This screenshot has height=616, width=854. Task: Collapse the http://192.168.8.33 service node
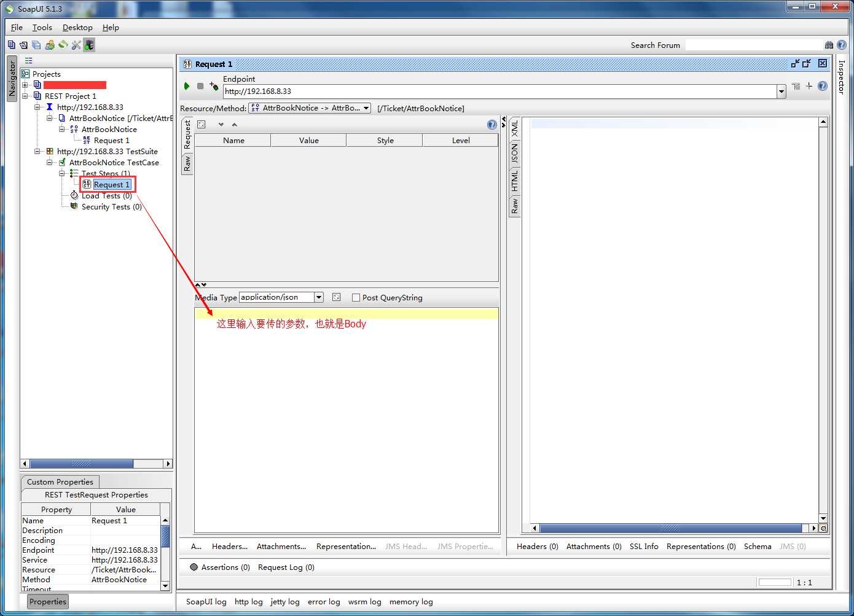point(37,107)
